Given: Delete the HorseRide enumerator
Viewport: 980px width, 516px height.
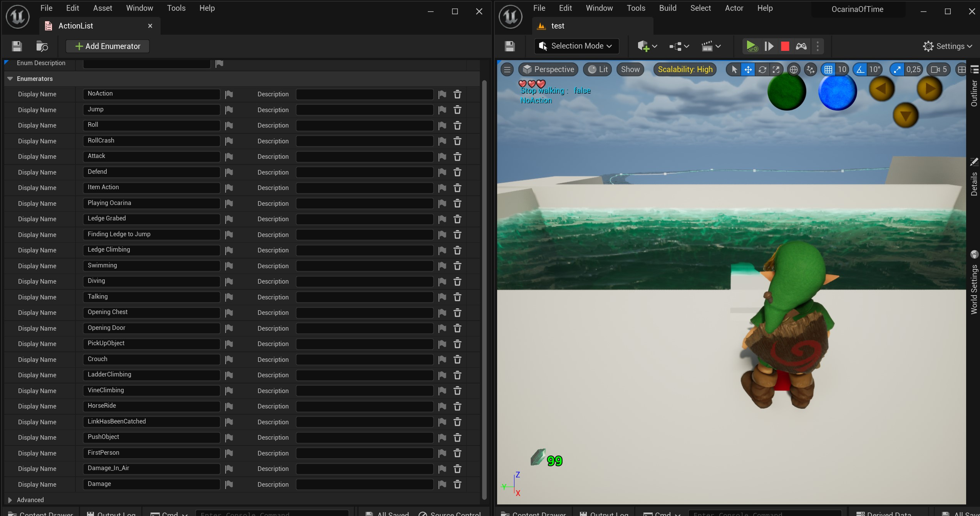Looking at the screenshot, I should tap(457, 406).
